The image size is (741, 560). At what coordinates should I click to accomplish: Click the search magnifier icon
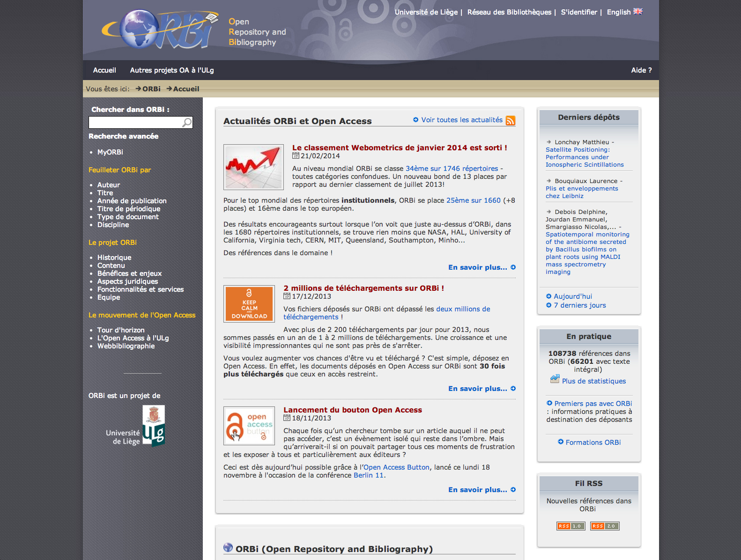(187, 123)
